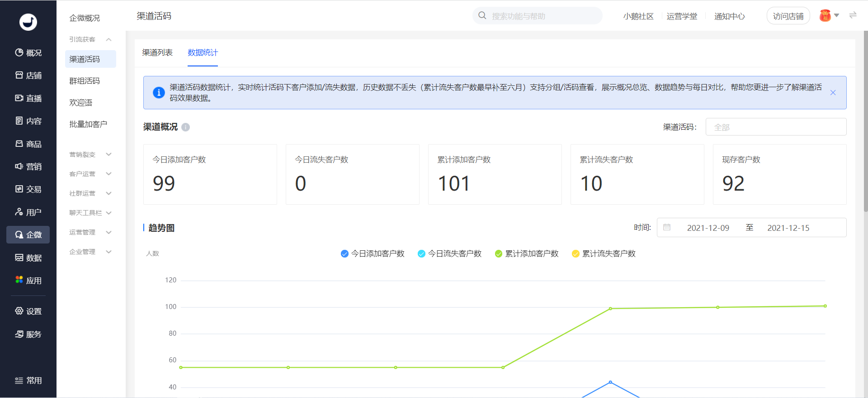Open the 小鹅社区 link
Image resolution: width=868 pixels, height=398 pixels.
coord(638,16)
